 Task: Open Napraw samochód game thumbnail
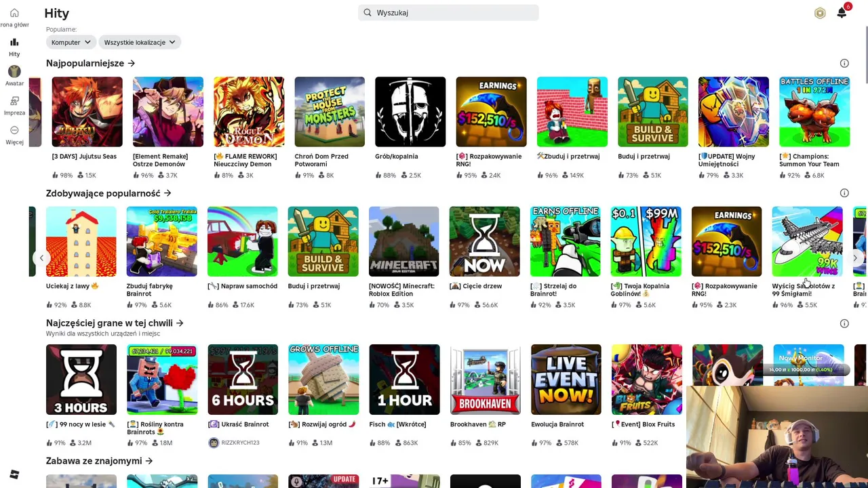[x=243, y=241]
